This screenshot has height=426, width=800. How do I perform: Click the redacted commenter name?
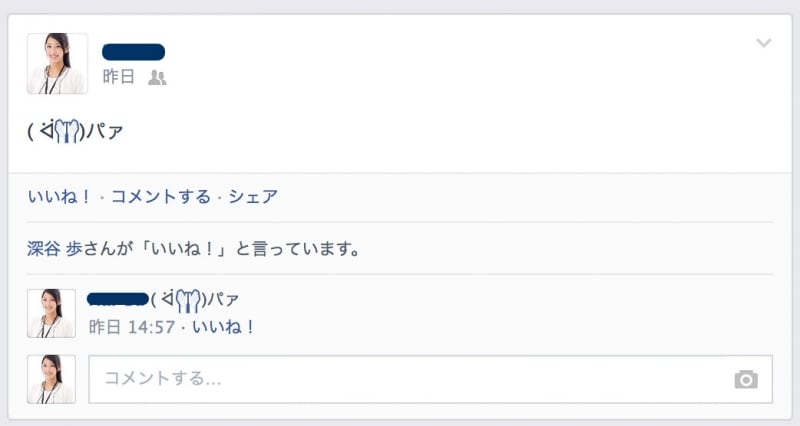coord(118,299)
